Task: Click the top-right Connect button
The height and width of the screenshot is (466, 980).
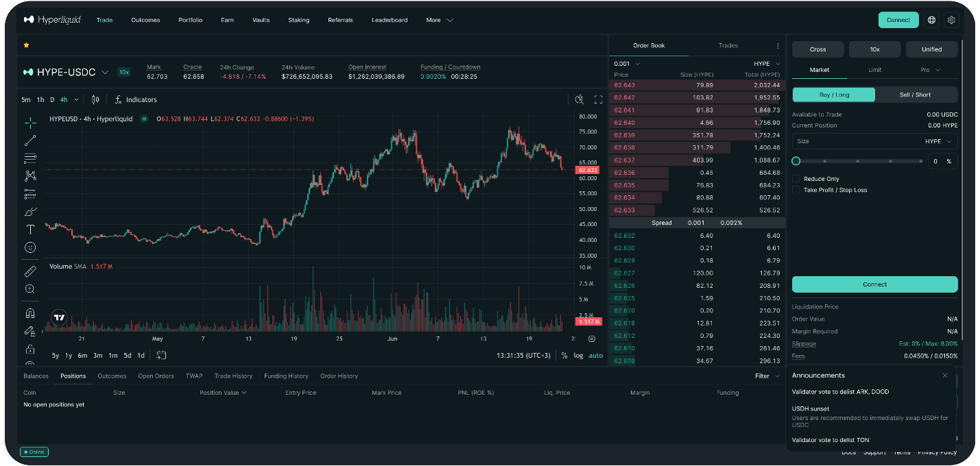Action: pyautogui.click(x=898, y=20)
